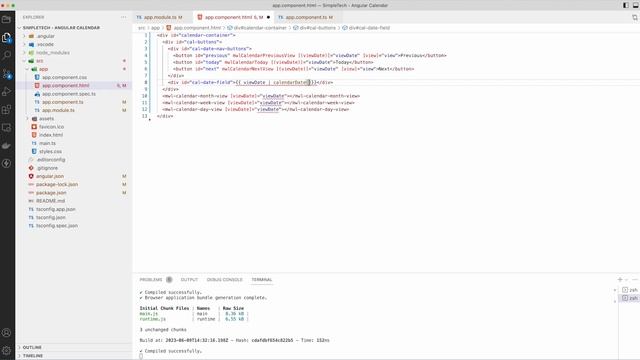Viewport: 640px width, 360px height.
Task: Open the Search view in activity bar
Action: point(6,56)
